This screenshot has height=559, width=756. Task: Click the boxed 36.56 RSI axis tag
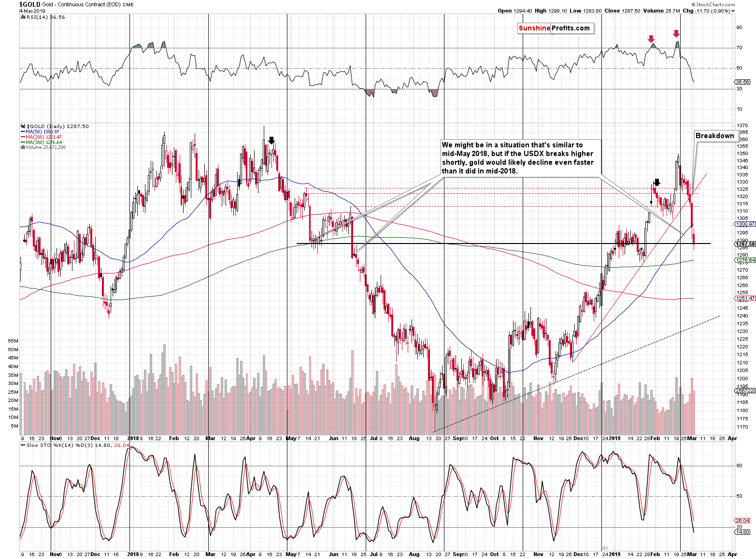(x=742, y=82)
